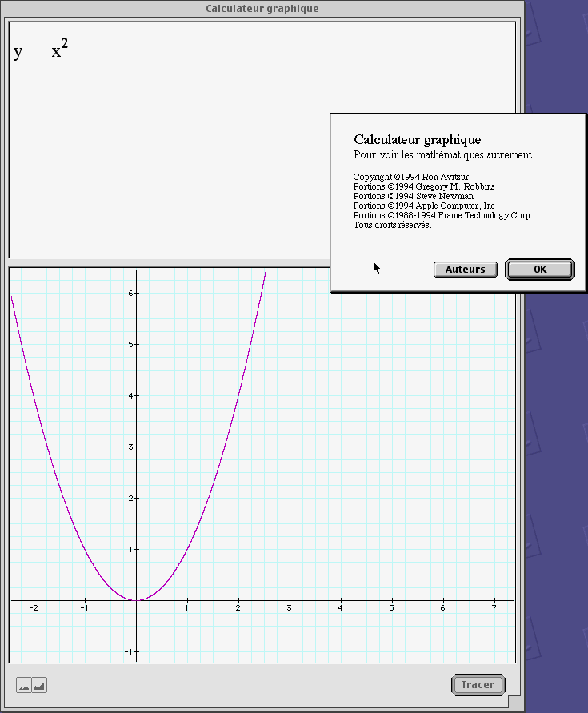Click the y-axis label 6
Image resolution: width=588 pixels, height=713 pixels.
tap(130, 294)
